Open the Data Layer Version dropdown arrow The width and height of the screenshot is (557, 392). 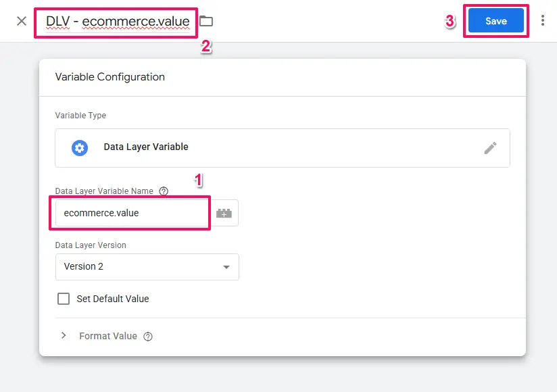click(226, 267)
